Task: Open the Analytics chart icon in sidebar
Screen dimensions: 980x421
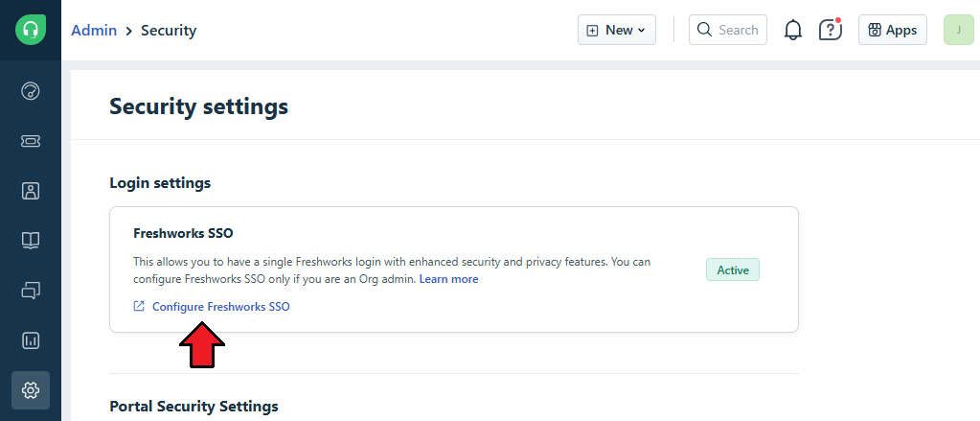Action: click(31, 340)
